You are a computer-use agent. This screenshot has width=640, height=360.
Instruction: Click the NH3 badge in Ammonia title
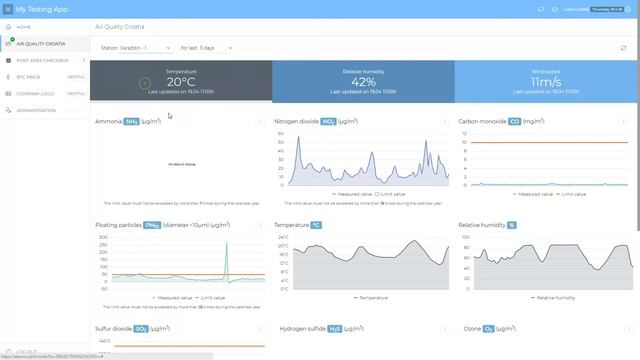pyautogui.click(x=131, y=122)
